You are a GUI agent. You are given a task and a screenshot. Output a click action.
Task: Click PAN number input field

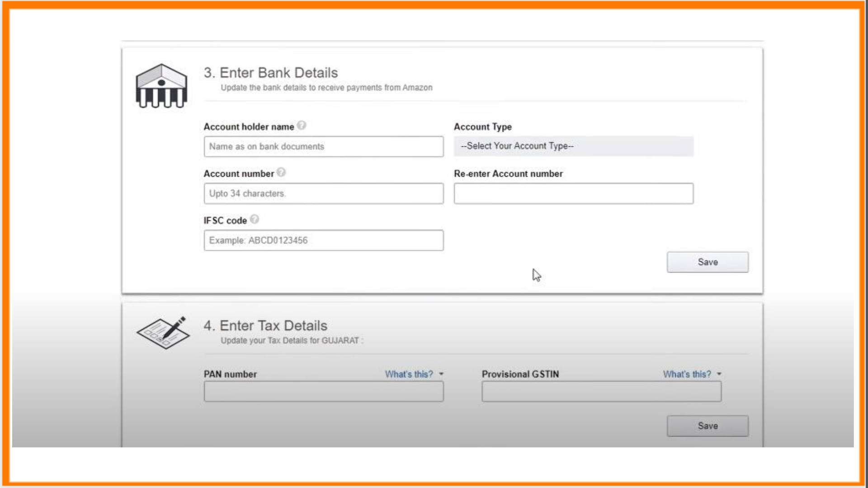[x=324, y=390]
